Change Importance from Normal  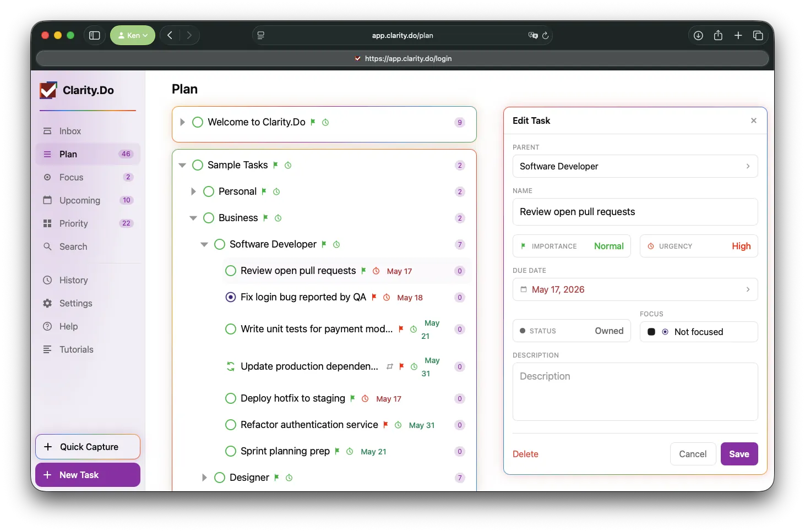pos(572,246)
